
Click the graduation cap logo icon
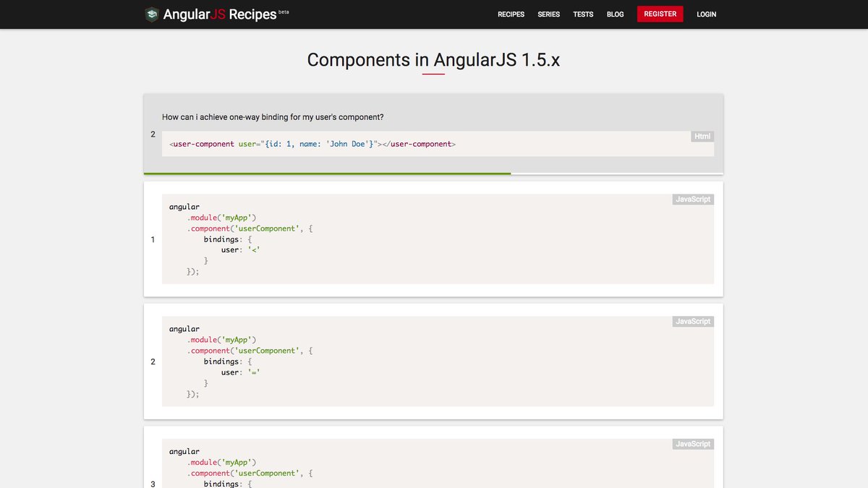152,14
